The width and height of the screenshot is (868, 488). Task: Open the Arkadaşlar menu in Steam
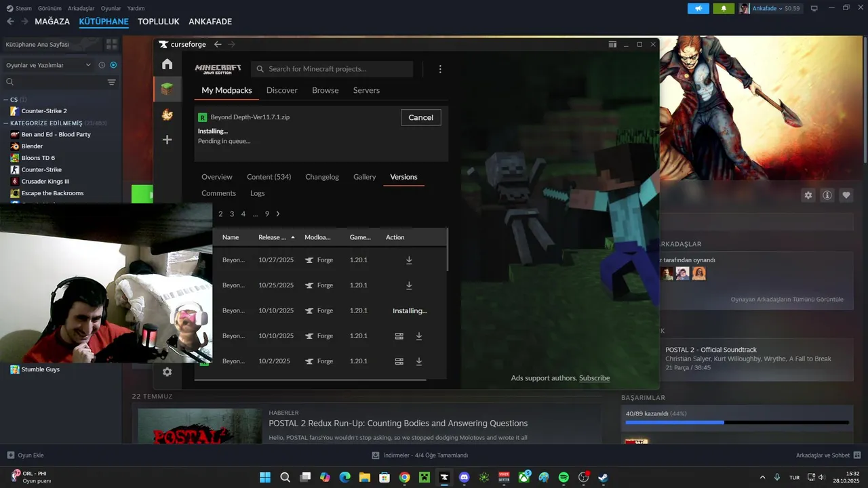point(81,8)
